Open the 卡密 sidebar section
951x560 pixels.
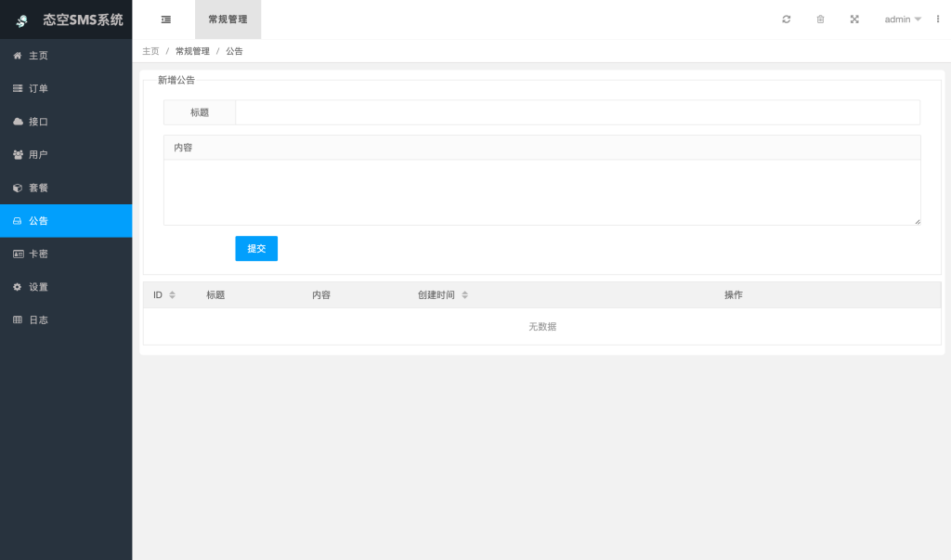[x=38, y=254]
